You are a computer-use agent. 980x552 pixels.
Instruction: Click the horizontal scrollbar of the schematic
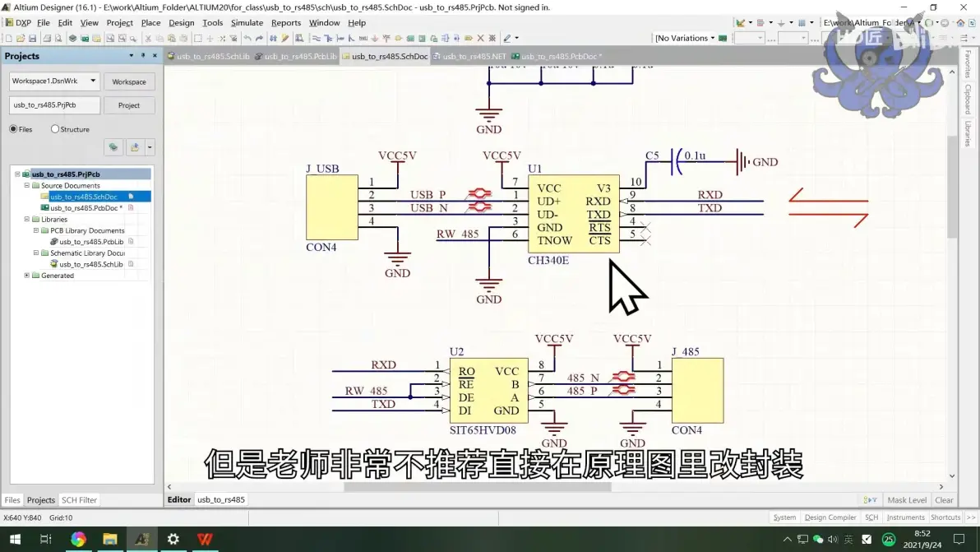tap(478, 487)
